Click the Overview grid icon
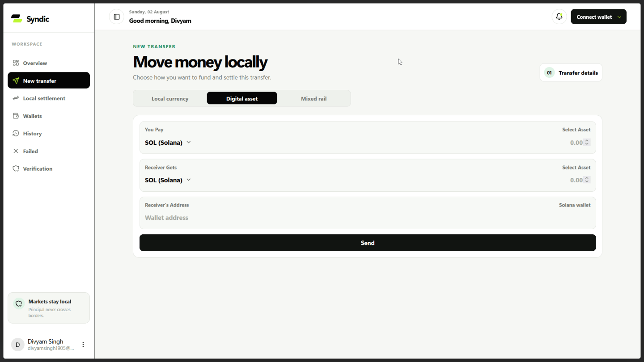644x362 pixels. click(16, 63)
